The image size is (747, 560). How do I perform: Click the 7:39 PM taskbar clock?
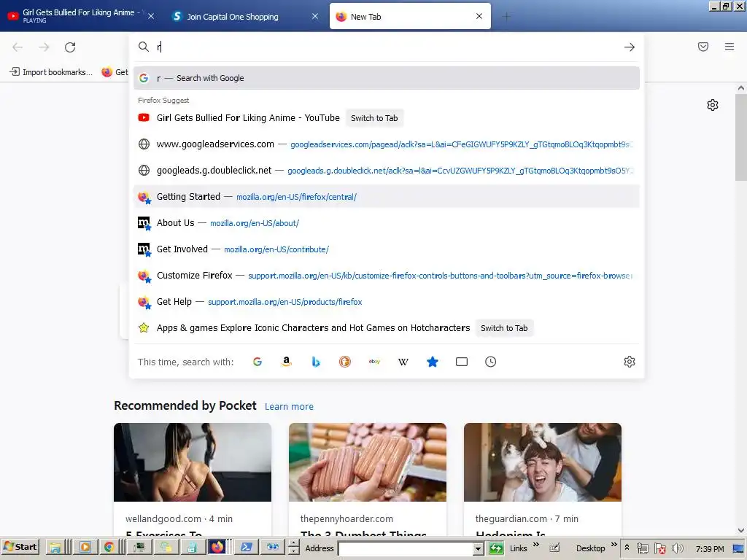point(709,549)
